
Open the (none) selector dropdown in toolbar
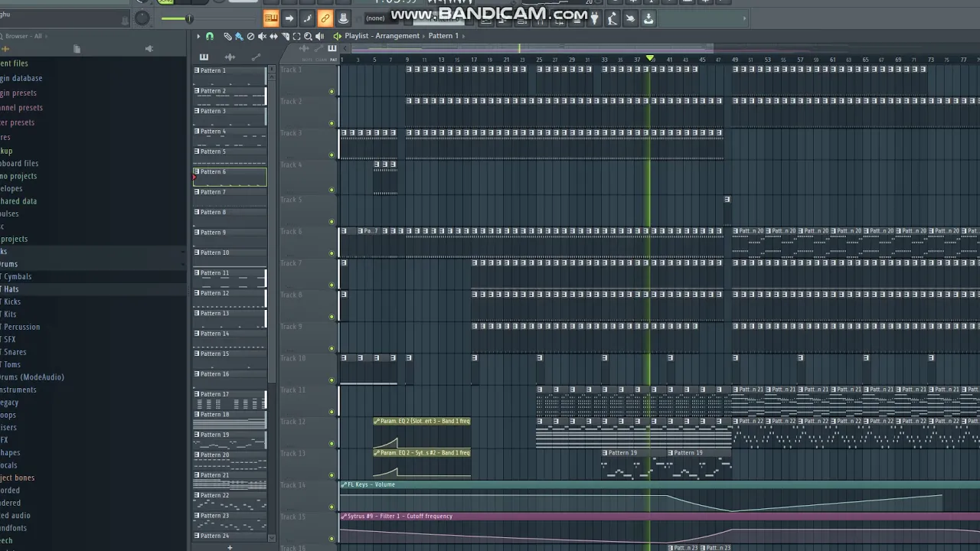tap(375, 18)
